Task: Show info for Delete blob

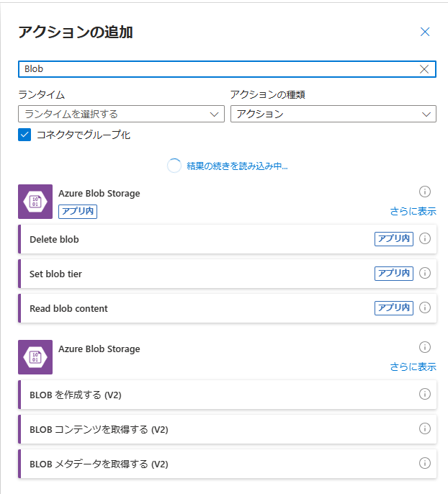Action: coord(425,238)
